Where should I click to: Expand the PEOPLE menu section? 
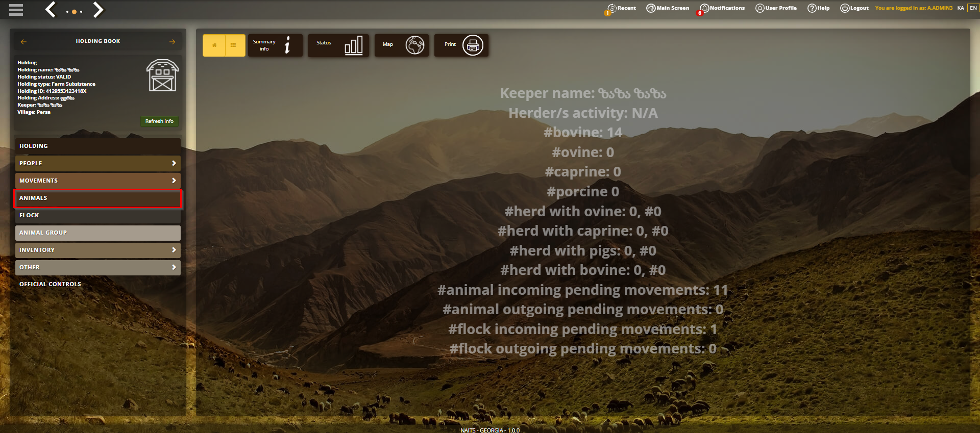tap(98, 163)
